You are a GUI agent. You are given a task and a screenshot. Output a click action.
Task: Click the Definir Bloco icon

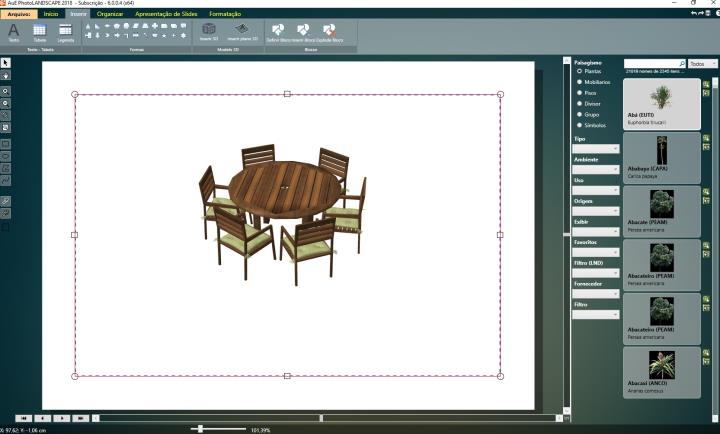click(277, 32)
